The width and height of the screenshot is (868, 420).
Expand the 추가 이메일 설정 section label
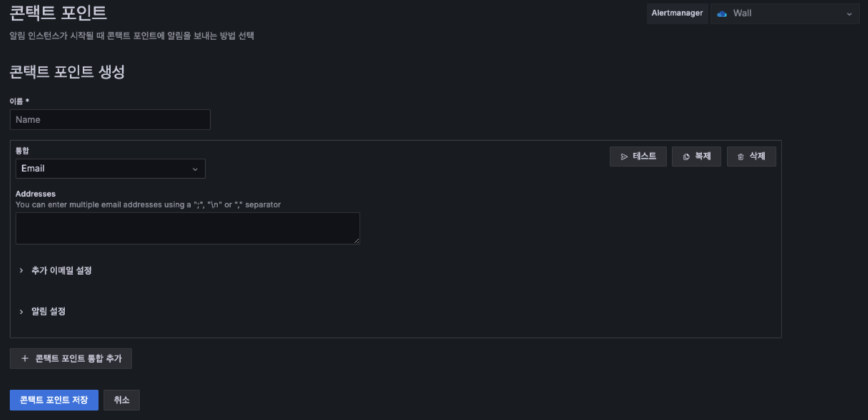coord(61,270)
